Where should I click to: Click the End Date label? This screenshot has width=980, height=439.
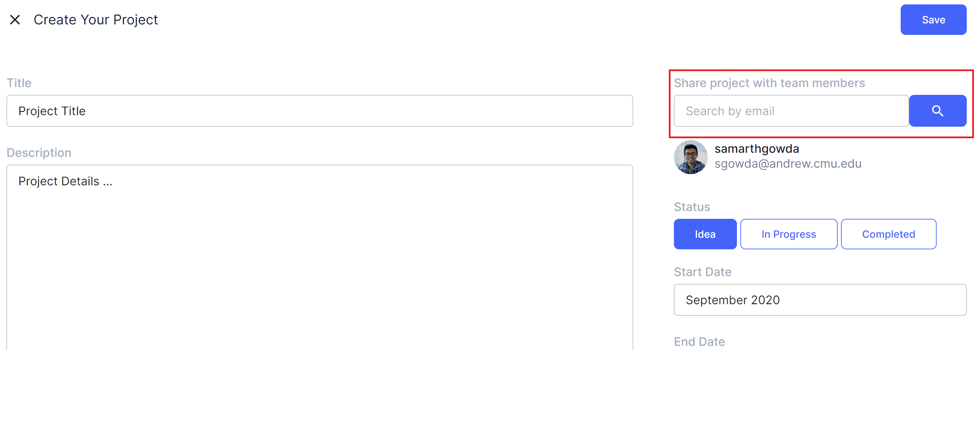tap(699, 342)
